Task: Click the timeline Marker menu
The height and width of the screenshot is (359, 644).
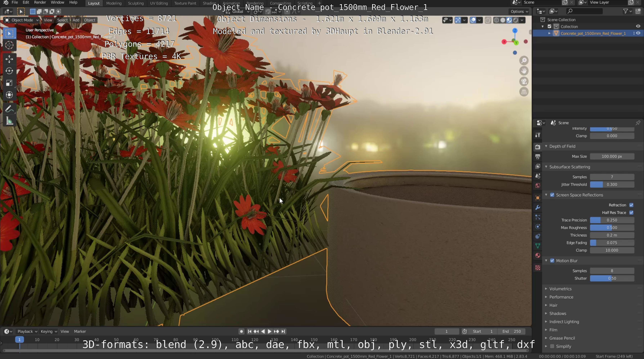Action: coord(80,331)
